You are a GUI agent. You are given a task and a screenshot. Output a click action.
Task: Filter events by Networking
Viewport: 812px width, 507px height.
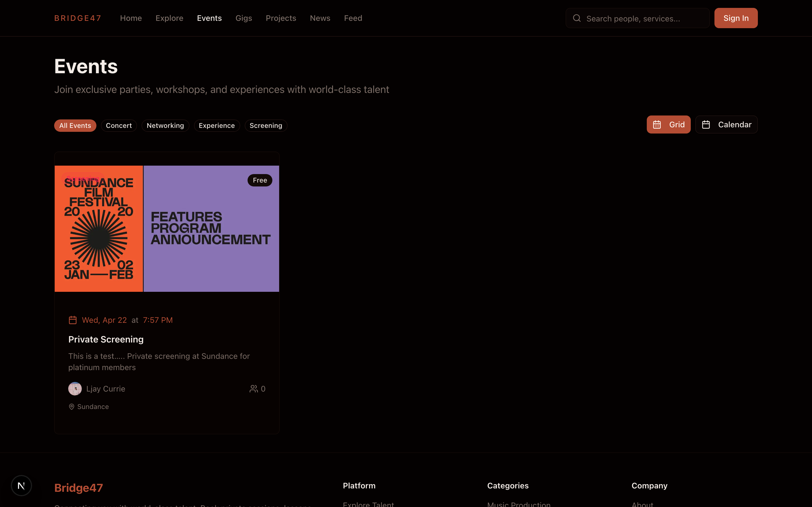(x=165, y=126)
